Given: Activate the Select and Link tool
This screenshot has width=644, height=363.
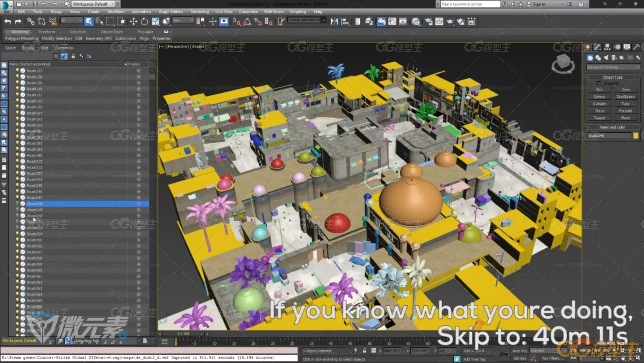Looking at the screenshot, I should [31, 21].
